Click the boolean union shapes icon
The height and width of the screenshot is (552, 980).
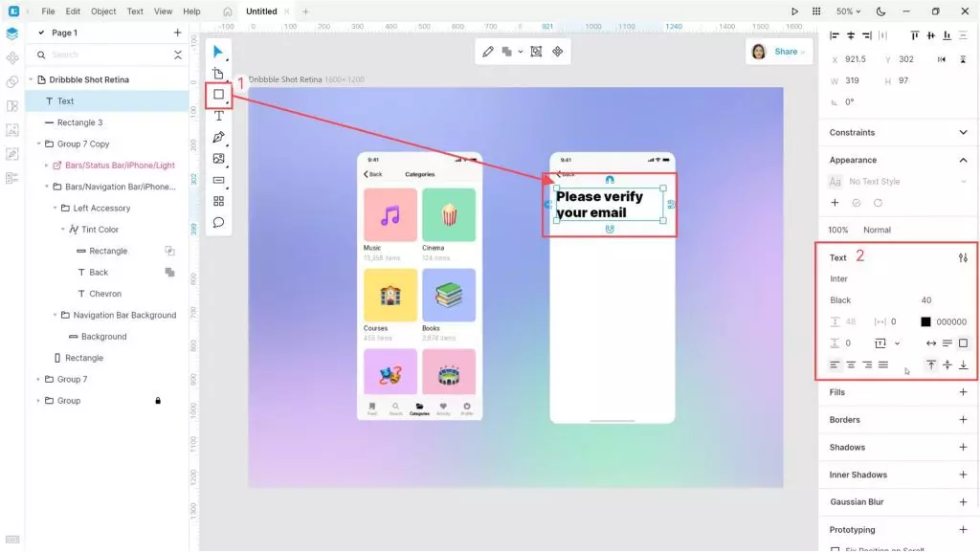[x=507, y=52]
